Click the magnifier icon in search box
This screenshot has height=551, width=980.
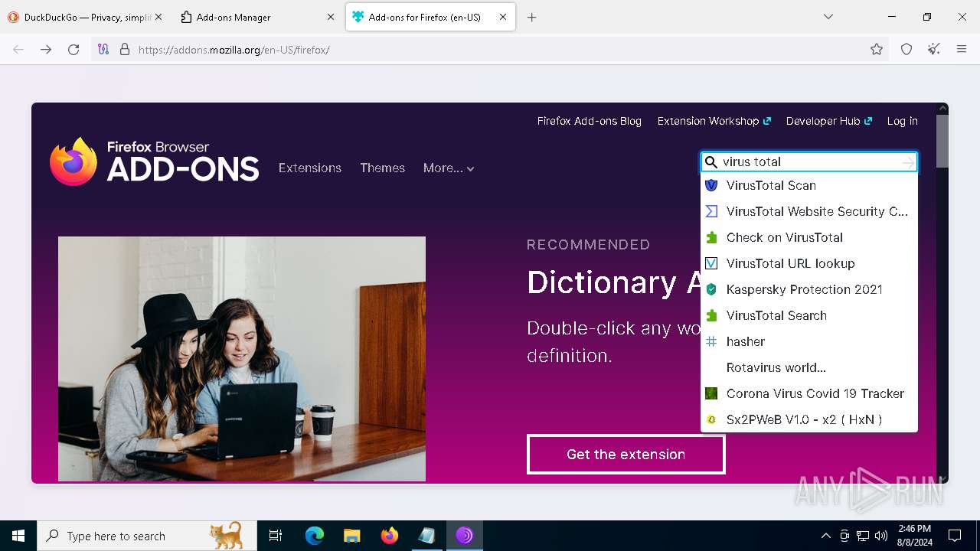click(711, 162)
